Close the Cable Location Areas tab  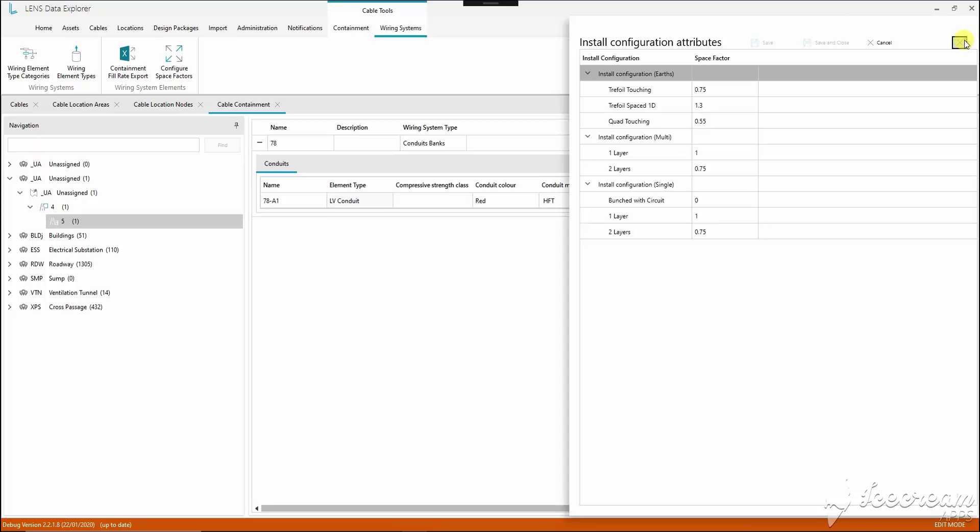click(x=117, y=105)
